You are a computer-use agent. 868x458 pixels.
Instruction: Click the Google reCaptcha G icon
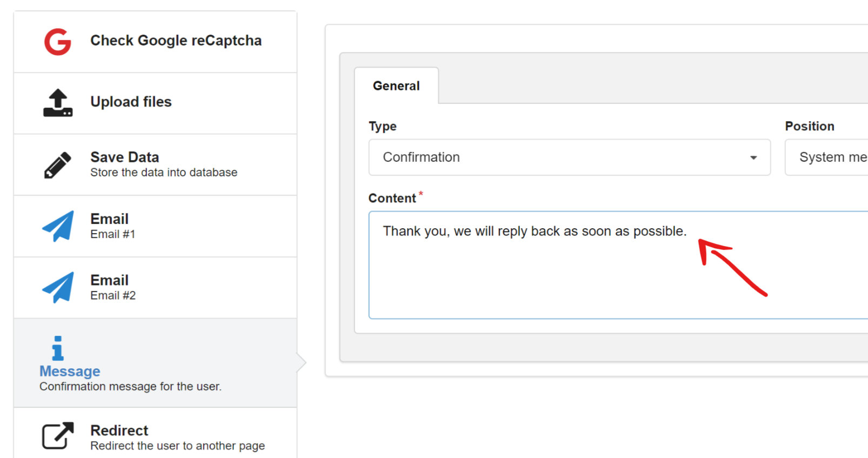click(x=58, y=42)
